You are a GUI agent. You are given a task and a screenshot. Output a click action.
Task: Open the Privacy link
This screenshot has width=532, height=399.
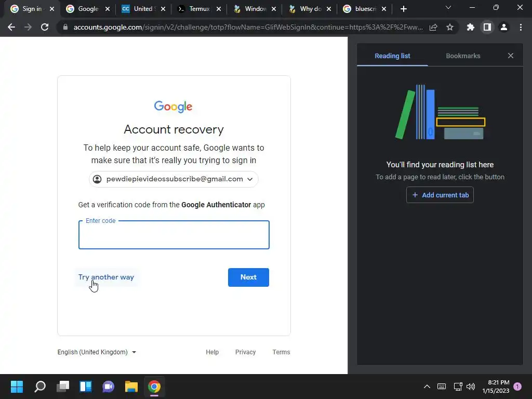point(245,352)
